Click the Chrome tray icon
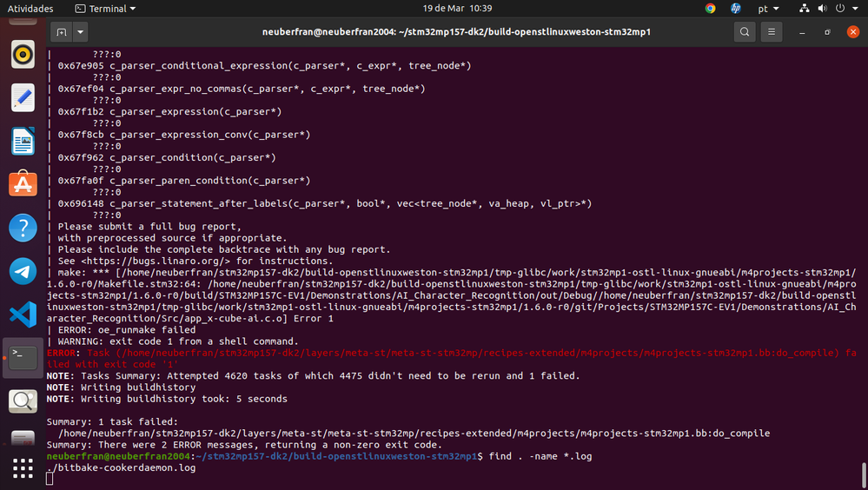The height and width of the screenshot is (490, 868). (710, 9)
